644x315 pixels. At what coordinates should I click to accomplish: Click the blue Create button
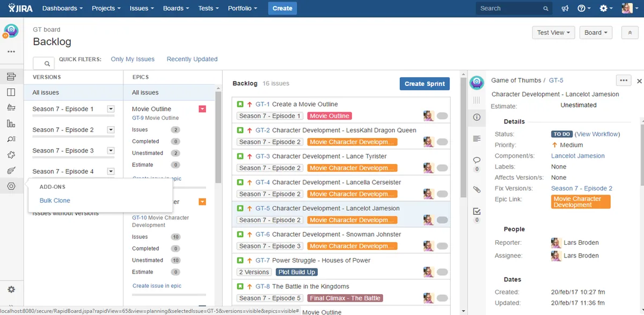(282, 9)
